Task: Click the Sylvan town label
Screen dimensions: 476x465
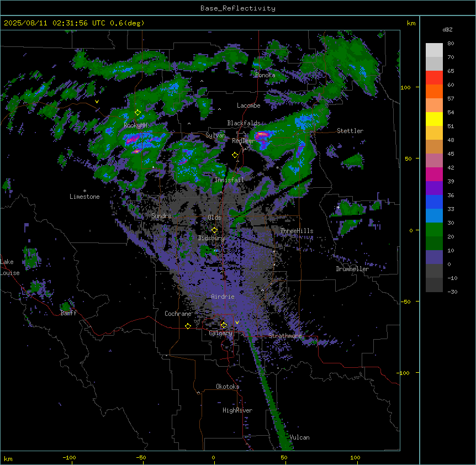Action: [215, 135]
